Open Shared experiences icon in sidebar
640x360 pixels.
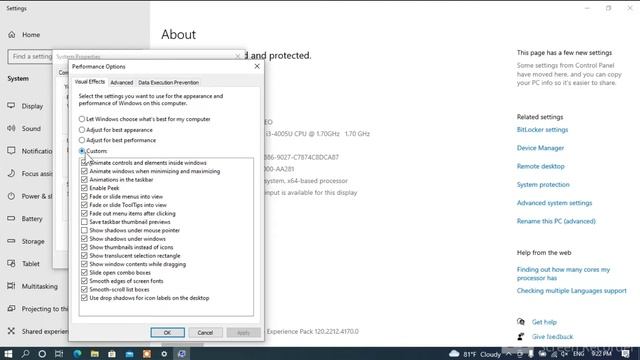[11, 331]
